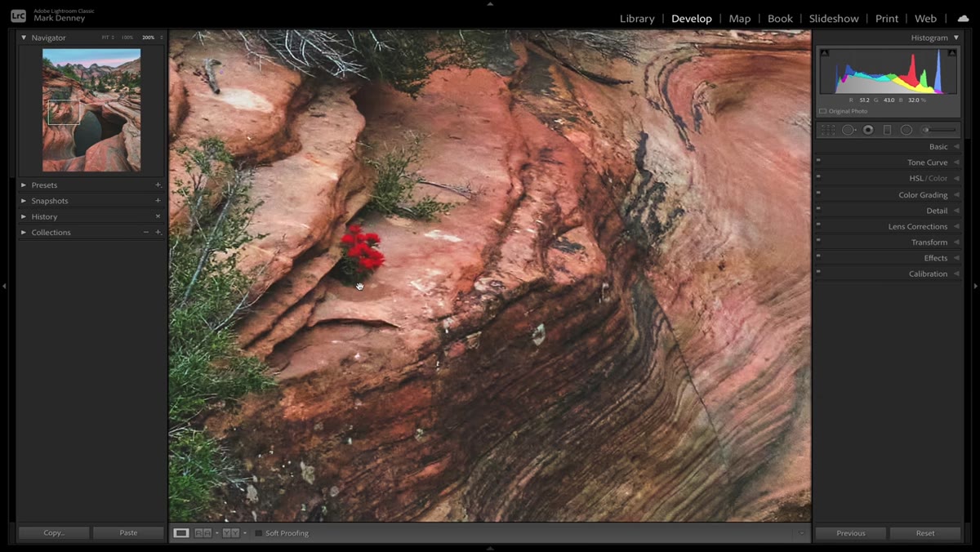This screenshot has height=552, width=980.
Task: Open the toolbar content dropdown arrow
Action: point(801,533)
